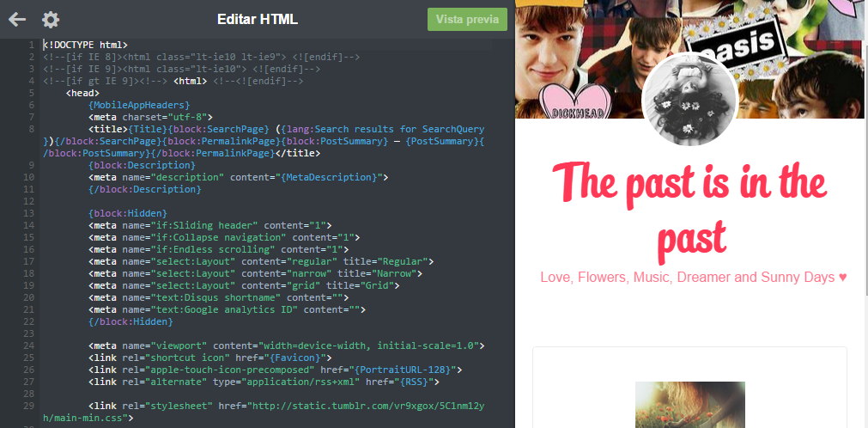The image size is (868, 428).
Task: Click the meta charset utf-8 line
Action: pos(150,117)
